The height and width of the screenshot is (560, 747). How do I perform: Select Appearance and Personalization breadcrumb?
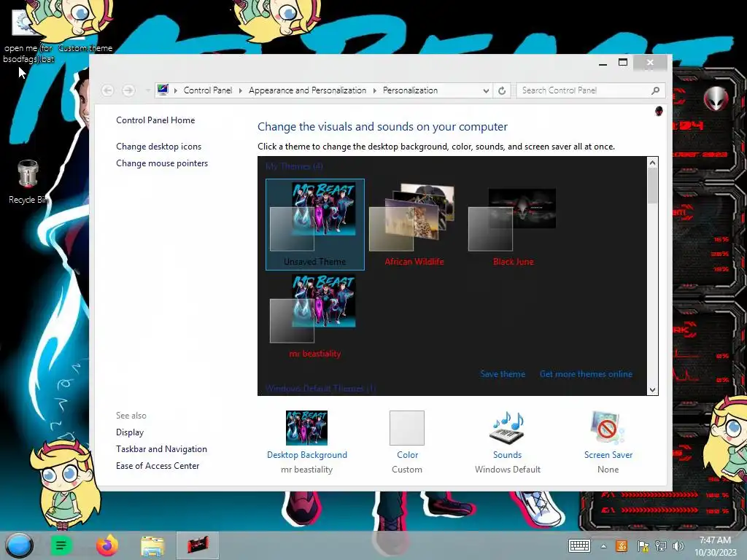pyautogui.click(x=307, y=90)
